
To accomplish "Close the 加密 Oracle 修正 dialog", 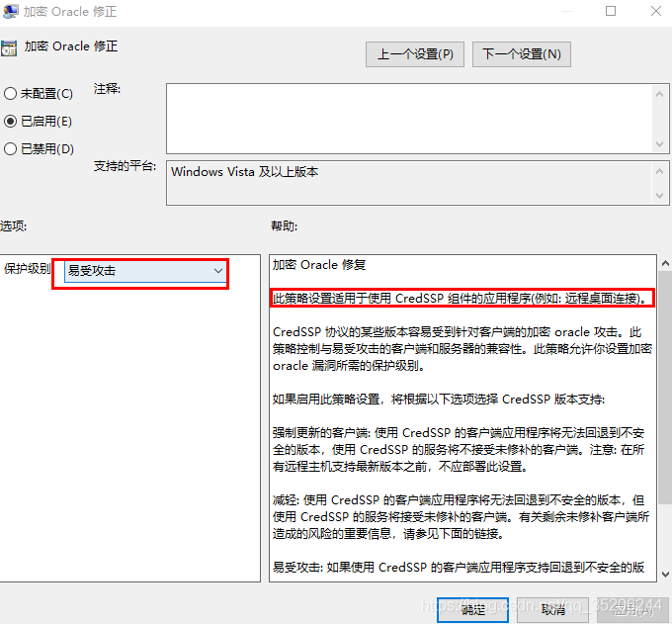I will click(x=655, y=12).
